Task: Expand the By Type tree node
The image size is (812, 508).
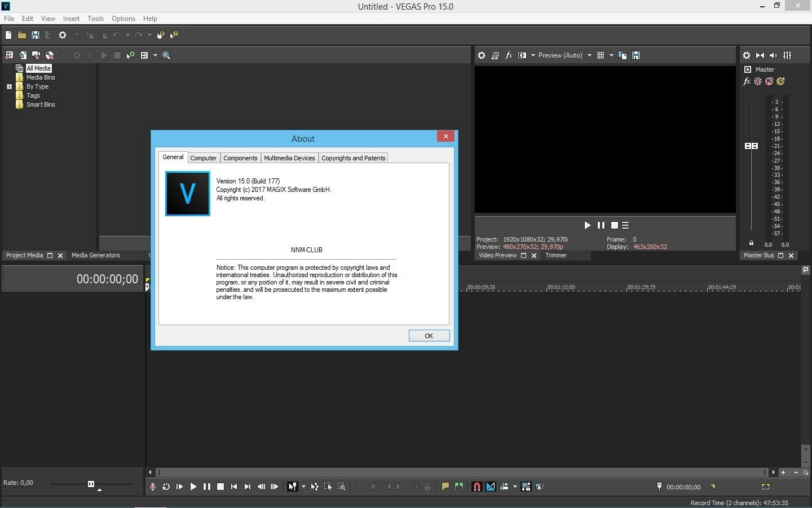Action: coord(9,86)
